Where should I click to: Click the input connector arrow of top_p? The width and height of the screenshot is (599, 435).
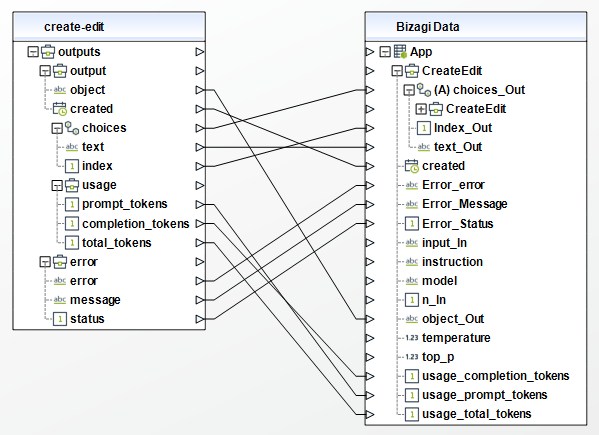(x=369, y=357)
